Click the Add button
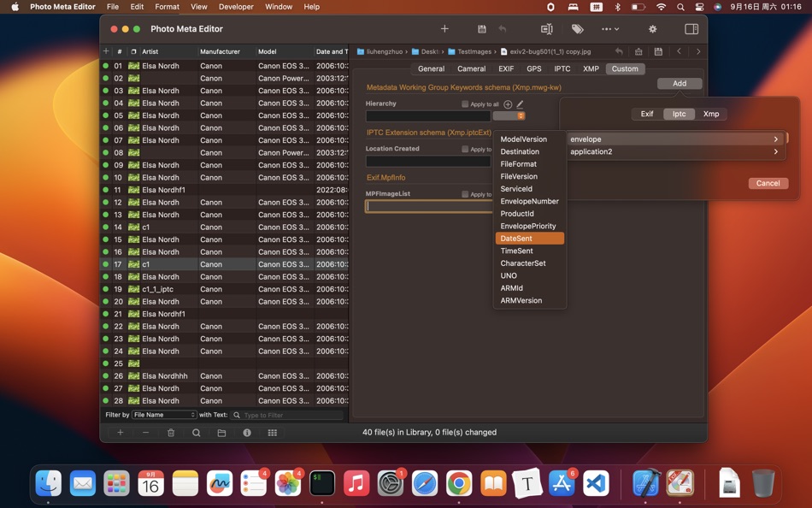Image resolution: width=812 pixels, height=508 pixels. (680, 84)
